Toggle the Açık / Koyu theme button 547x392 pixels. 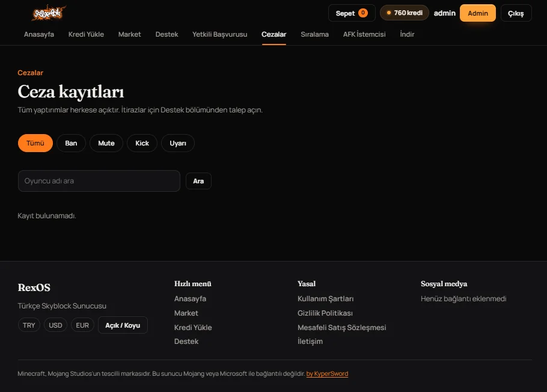[x=123, y=325]
